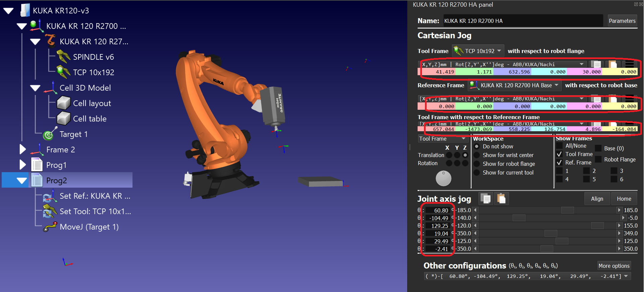Select the Prog1 program icon
The height and width of the screenshot is (292, 644).
tap(37, 165)
